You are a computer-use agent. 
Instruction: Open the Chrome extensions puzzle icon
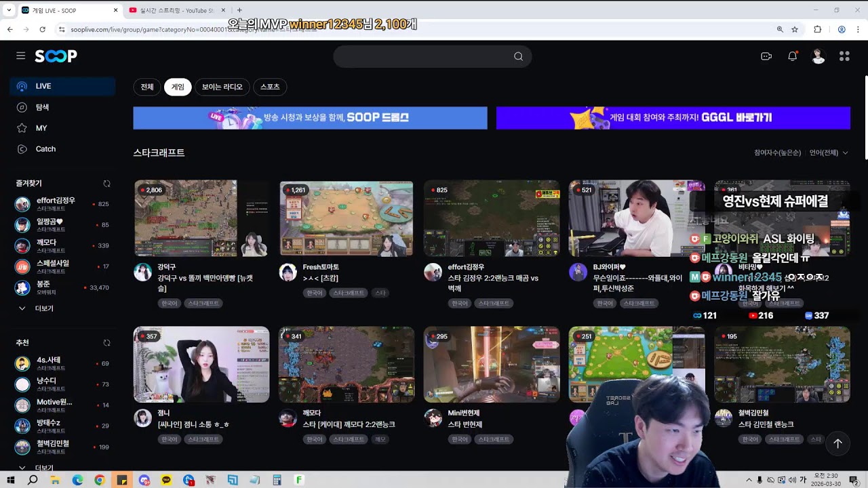(818, 30)
